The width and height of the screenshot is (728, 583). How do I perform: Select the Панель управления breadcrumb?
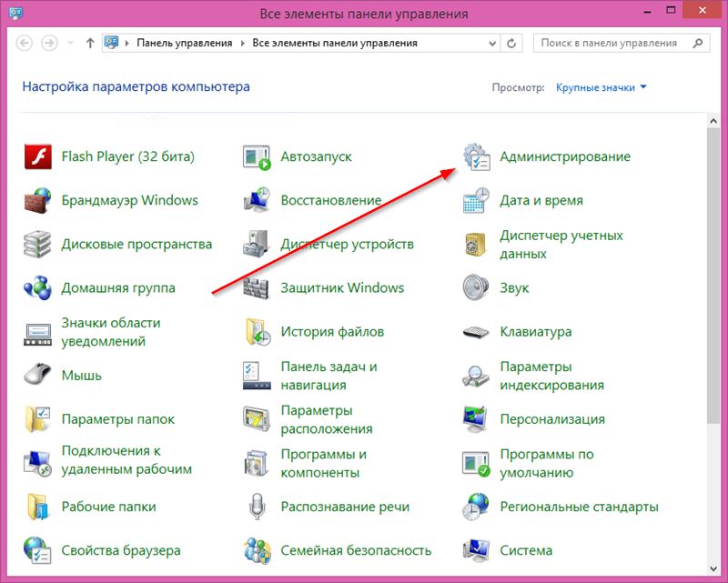(185, 43)
